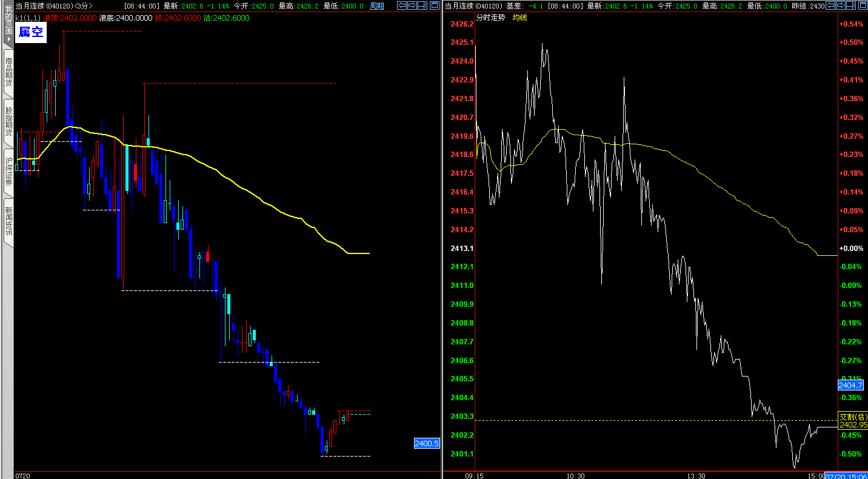Click the 2426.2 price label on intraday axis
Viewport: 868px width, 479px height.
(x=462, y=24)
